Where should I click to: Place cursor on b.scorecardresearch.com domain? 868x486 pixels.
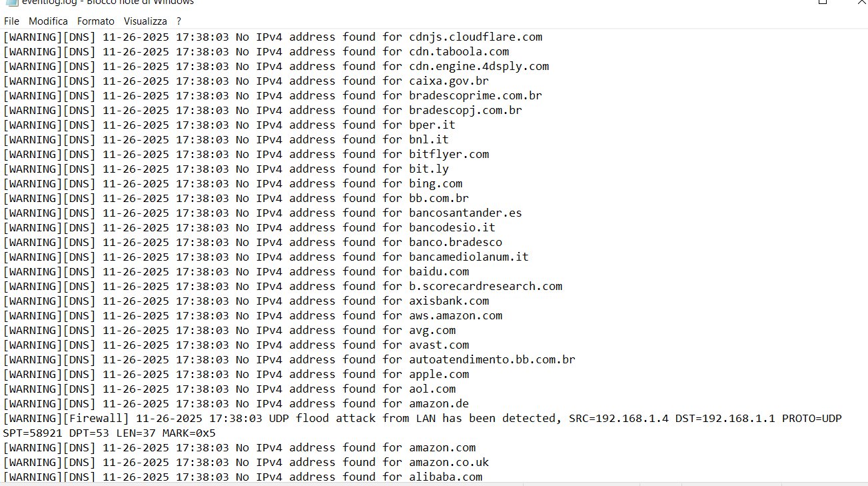[x=485, y=287]
